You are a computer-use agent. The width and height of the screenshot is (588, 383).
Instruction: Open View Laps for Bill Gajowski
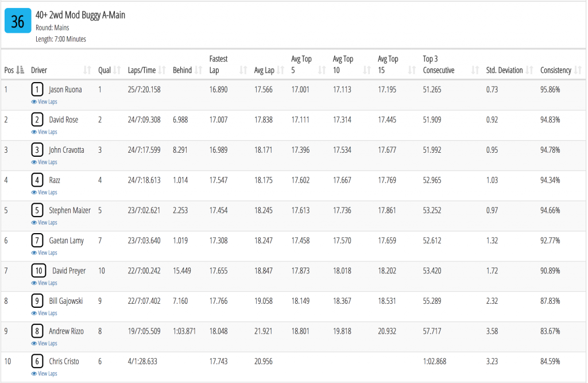(44, 313)
